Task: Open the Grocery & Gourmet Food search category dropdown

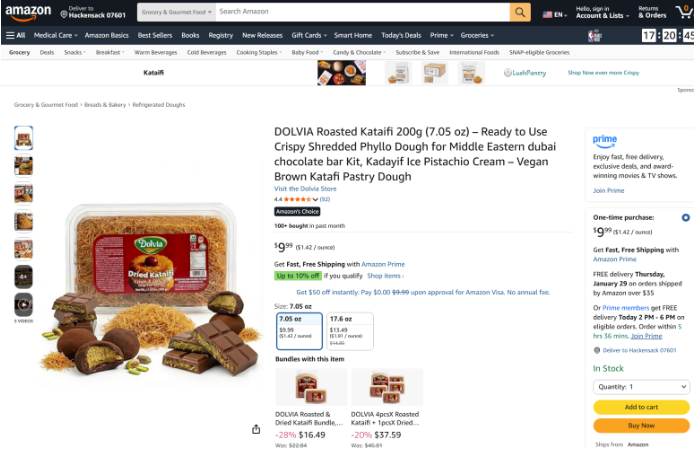Action: (176, 12)
